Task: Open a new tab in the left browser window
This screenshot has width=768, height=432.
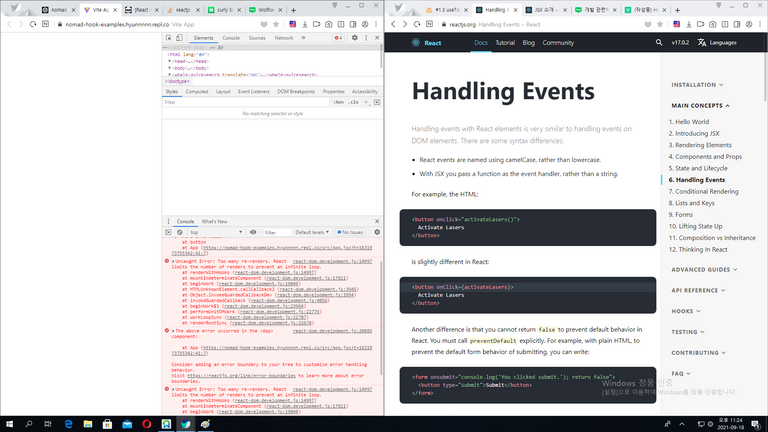Action: tap(293, 10)
